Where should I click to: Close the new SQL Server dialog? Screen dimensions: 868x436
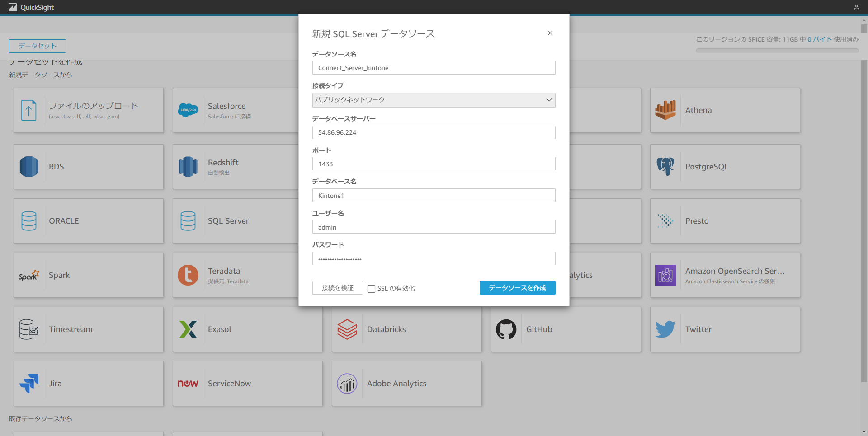(550, 33)
